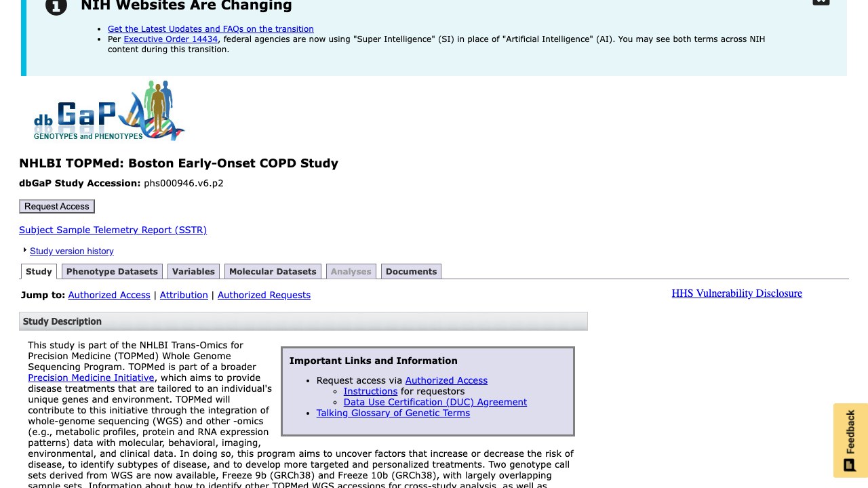Open the Molecular Datasets tab
This screenshot has height=488, width=868.
point(273,271)
